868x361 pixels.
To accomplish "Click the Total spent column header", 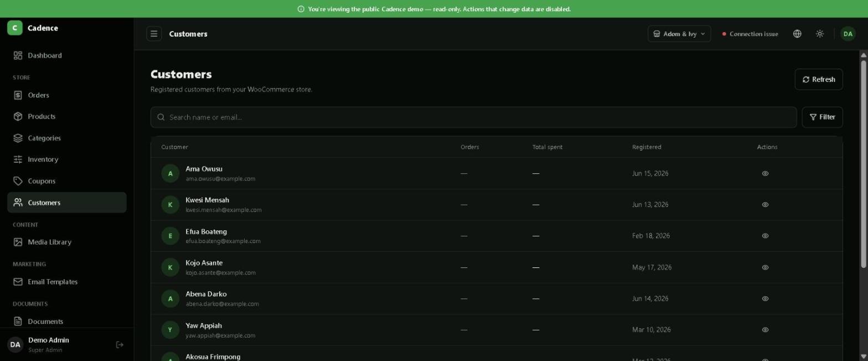I will (547, 147).
